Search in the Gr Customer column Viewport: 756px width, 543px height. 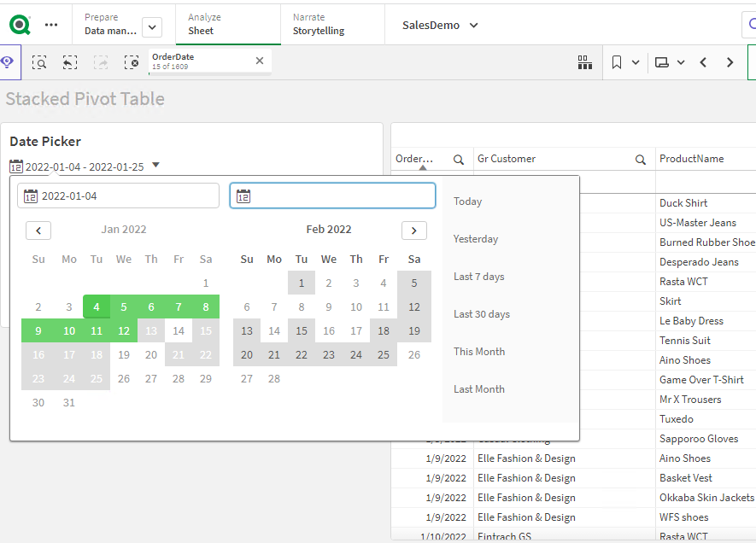click(x=641, y=159)
